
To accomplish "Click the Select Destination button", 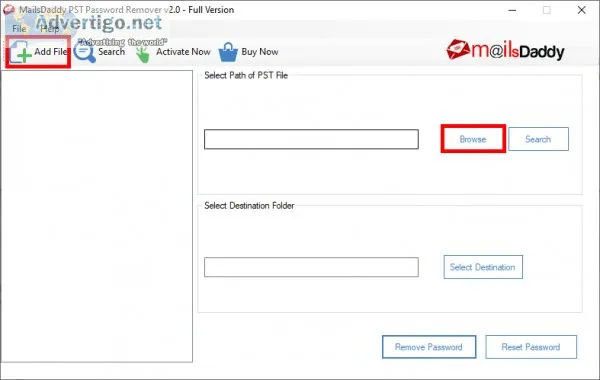I will click(483, 267).
